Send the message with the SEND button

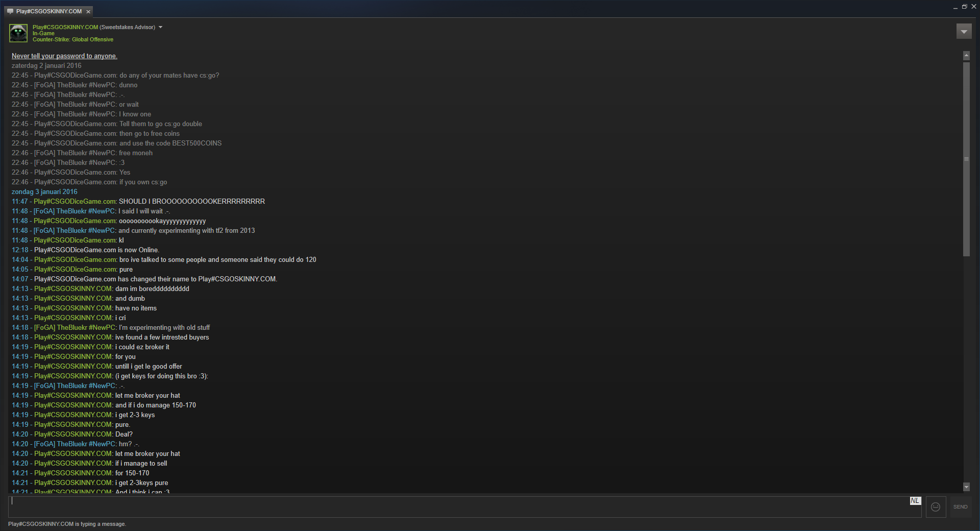coord(960,507)
